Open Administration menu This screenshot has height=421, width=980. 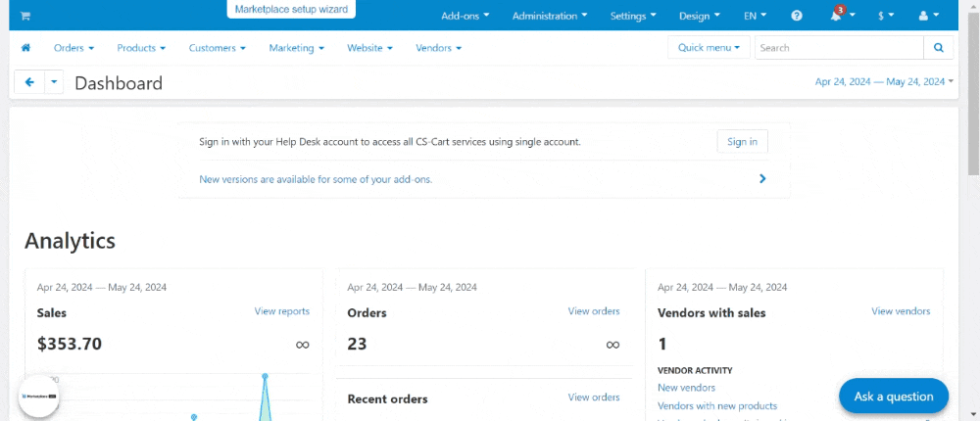(x=550, y=16)
